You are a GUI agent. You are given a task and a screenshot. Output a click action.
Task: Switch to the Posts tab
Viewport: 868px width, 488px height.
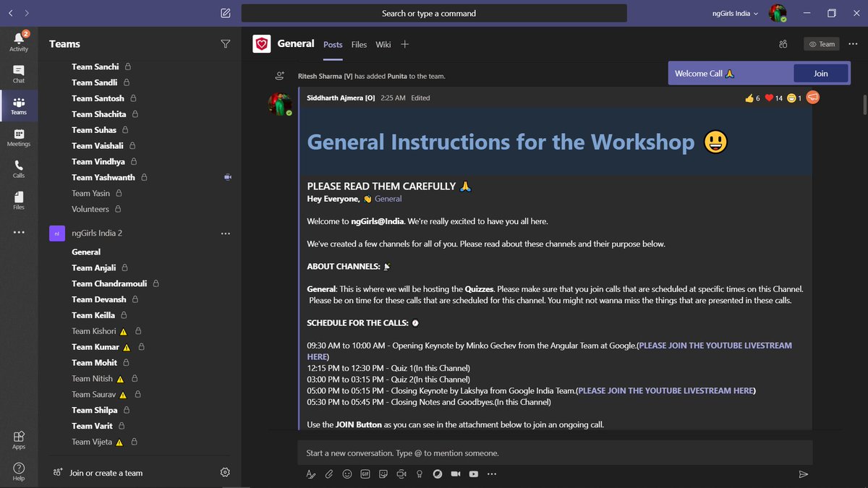pos(333,44)
